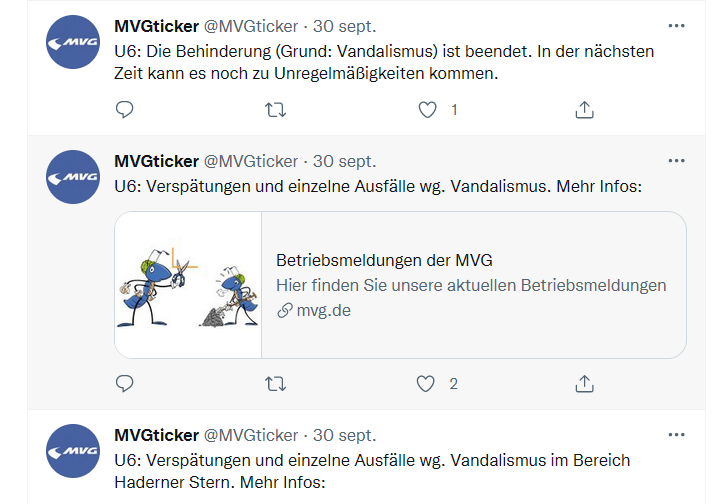Open more options for the Haderner Stern tweet

coord(677,434)
